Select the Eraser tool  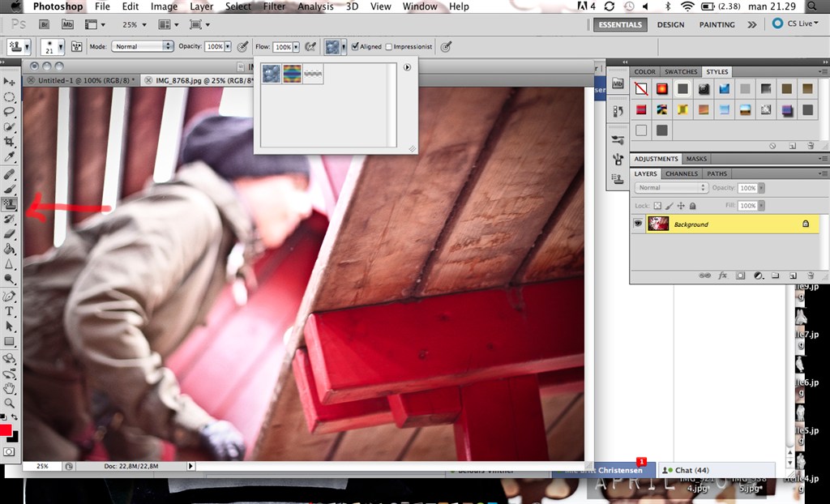click(10, 234)
